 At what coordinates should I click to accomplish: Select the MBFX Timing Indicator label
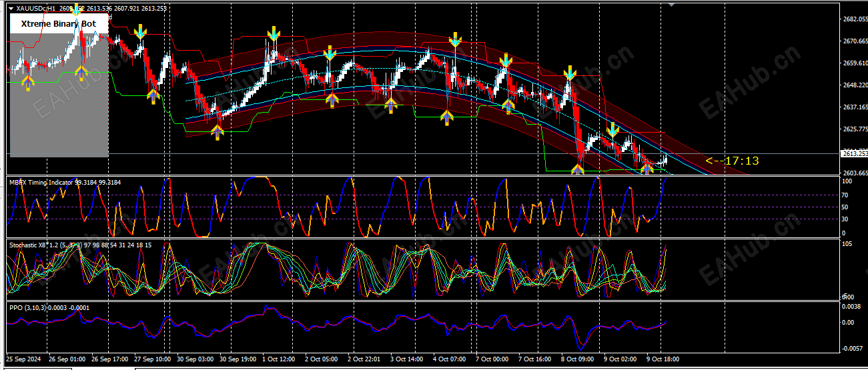coord(41,181)
